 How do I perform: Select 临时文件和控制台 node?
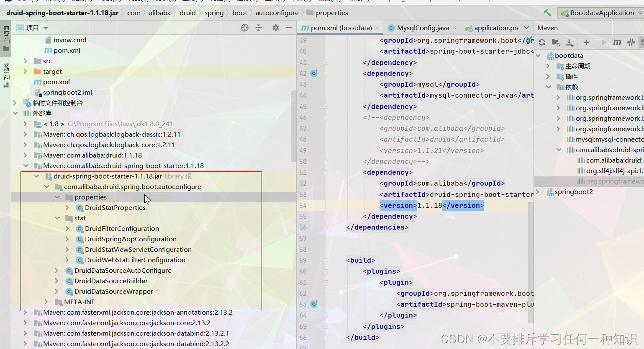(x=57, y=103)
